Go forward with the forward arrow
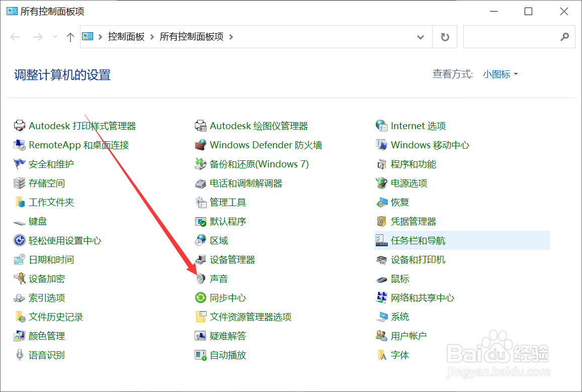 click(38, 37)
